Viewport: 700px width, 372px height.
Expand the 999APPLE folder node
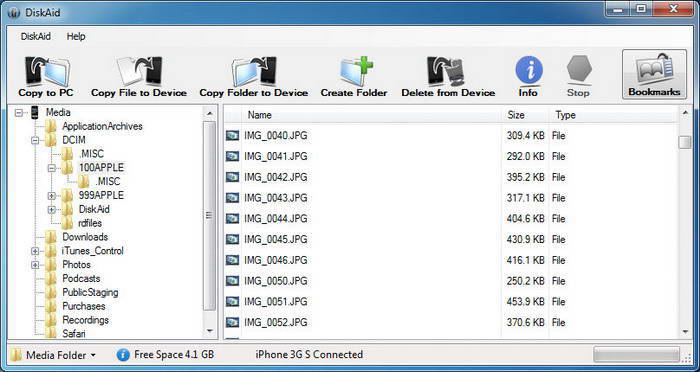click(52, 196)
